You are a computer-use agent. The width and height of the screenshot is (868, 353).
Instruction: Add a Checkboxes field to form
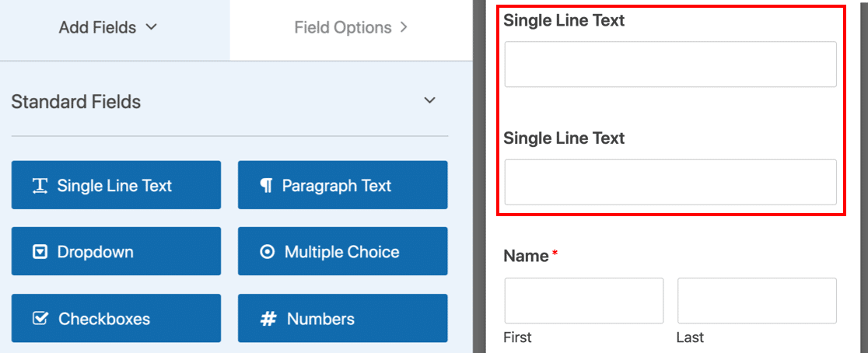pyautogui.click(x=116, y=318)
